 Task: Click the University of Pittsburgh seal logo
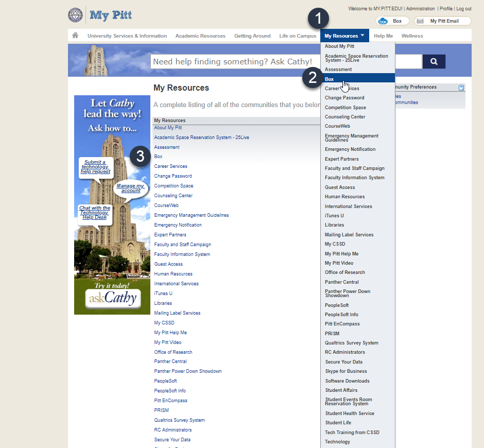[x=75, y=15]
